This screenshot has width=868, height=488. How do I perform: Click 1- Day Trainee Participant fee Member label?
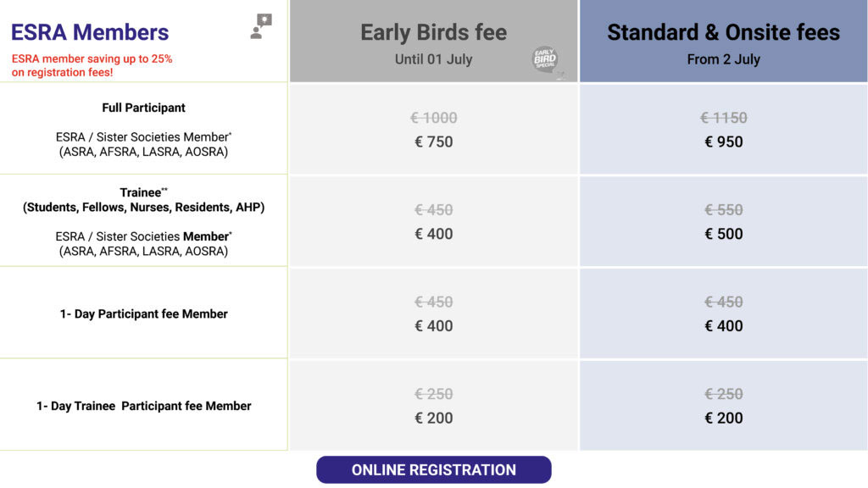click(x=143, y=406)
